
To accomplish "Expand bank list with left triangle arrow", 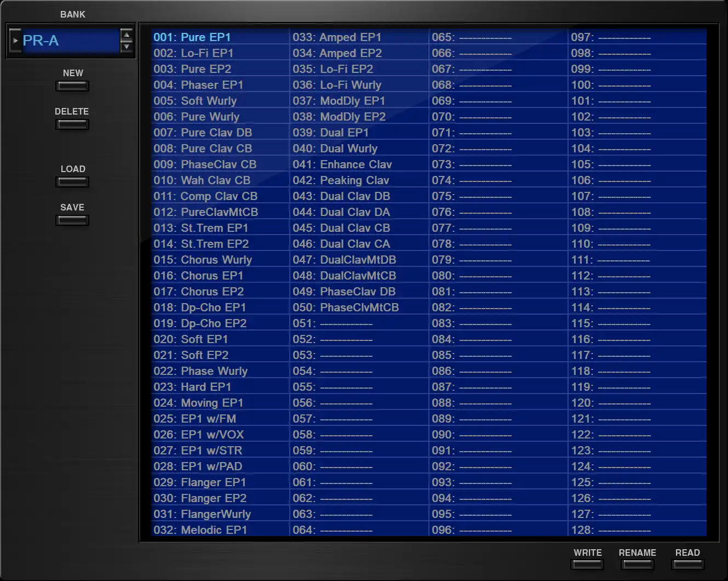I will pos(15,41).
